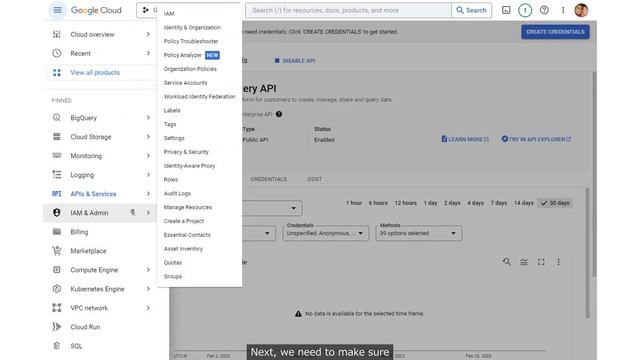This screenshot has width=640, height=360.
Task: Click the Cloud Storage icon
Action: 57,137
